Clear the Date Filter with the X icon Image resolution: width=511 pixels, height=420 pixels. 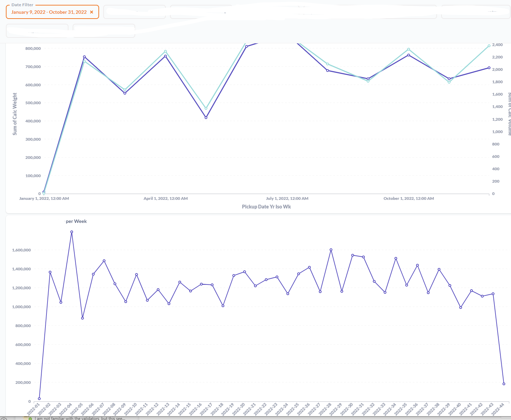coord(92,12)
